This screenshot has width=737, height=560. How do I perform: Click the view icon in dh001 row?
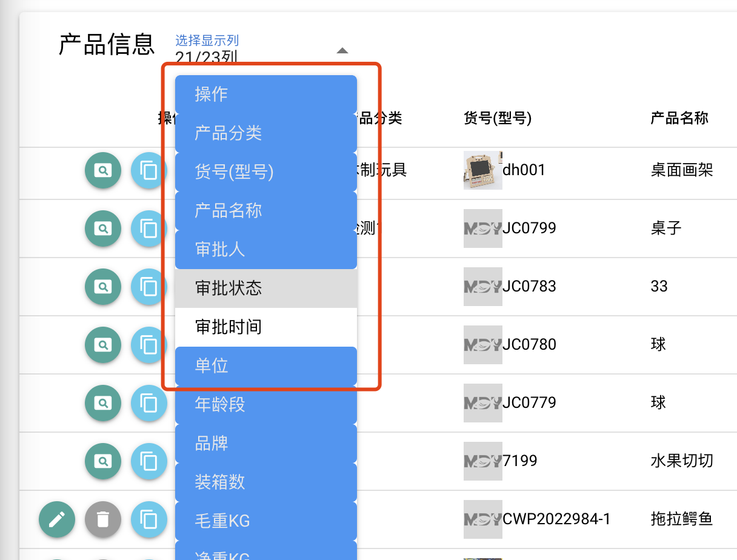point(103,170)
